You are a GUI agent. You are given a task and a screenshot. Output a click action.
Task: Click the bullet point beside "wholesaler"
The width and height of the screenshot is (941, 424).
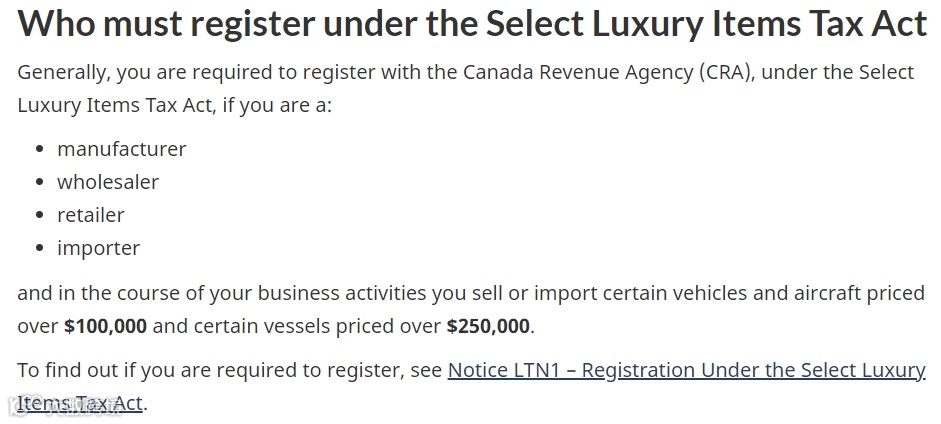39,183
